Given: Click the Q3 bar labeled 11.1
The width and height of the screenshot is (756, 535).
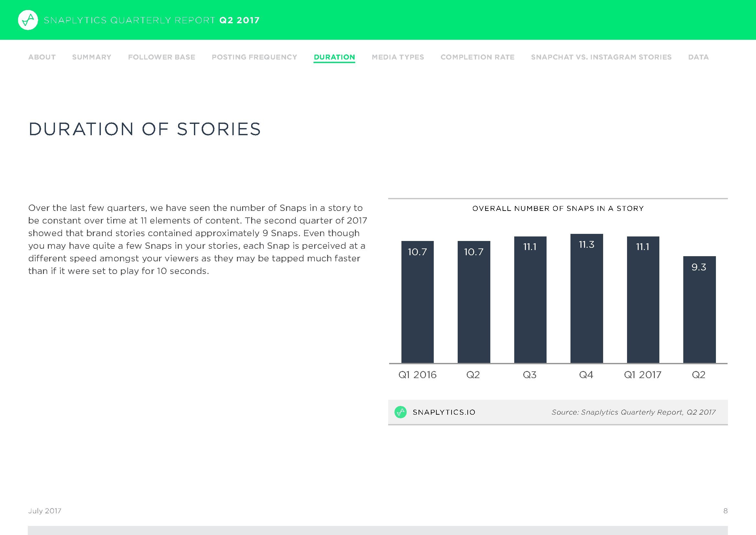Looking at the screenshot, I should click(x=530, y=300).
